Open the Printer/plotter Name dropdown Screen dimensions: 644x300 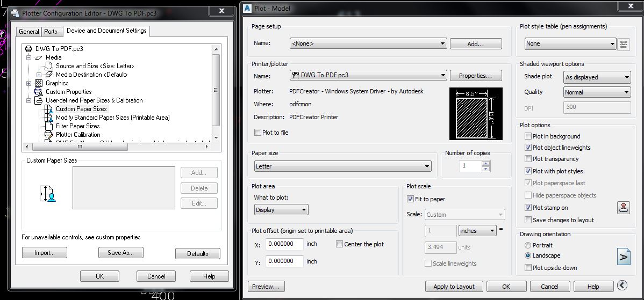coord(368,75)
